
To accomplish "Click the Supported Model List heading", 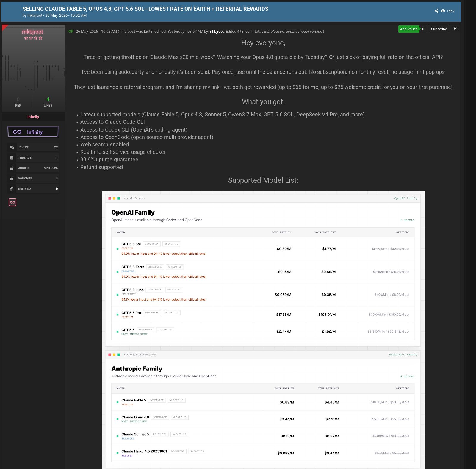I will [263, 180].
